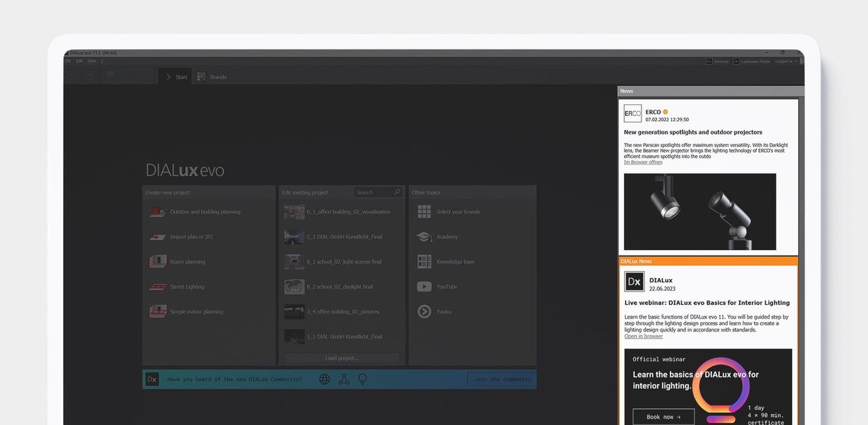Start Outdoor and building planning project
The width and height of the screenshot is (868, 425).
pyautogui.click(x=205, y=212)
